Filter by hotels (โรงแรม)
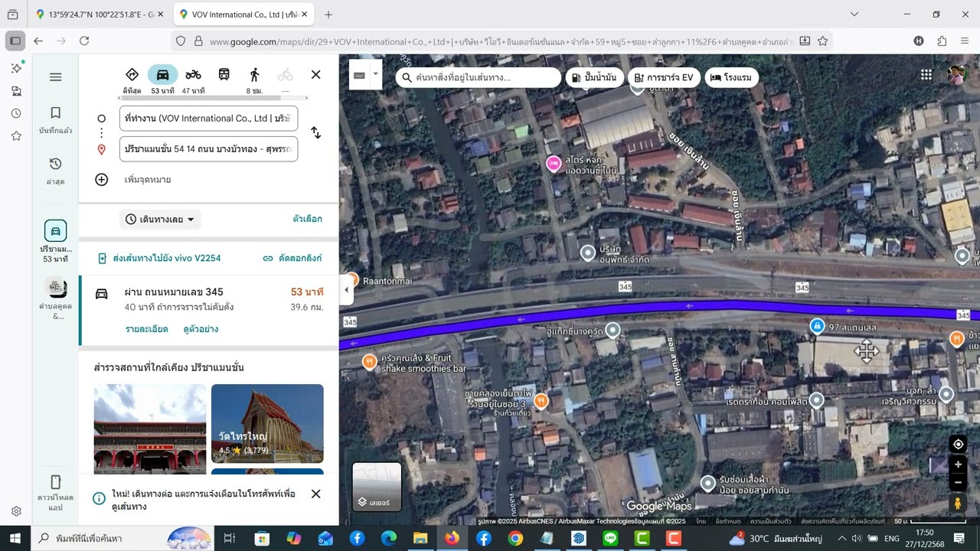 [x=730, y=77]
